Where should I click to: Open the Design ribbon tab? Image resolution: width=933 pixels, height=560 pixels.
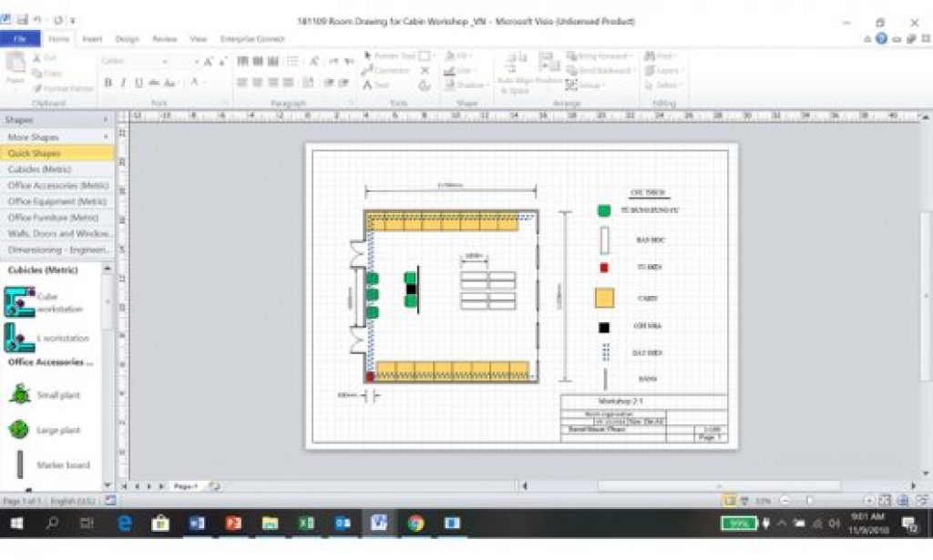[128, 39]
